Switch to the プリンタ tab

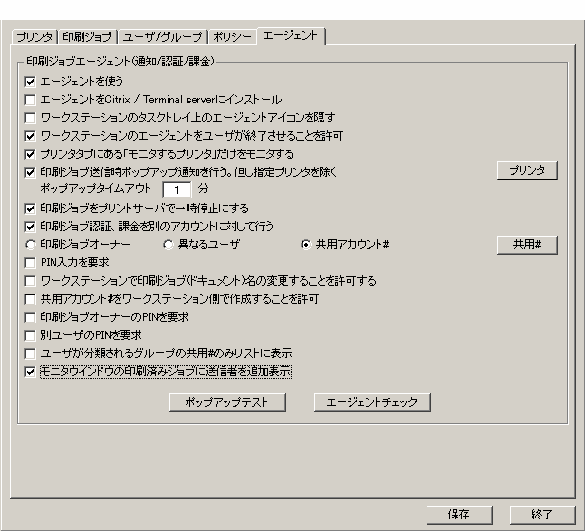[34, 37]
